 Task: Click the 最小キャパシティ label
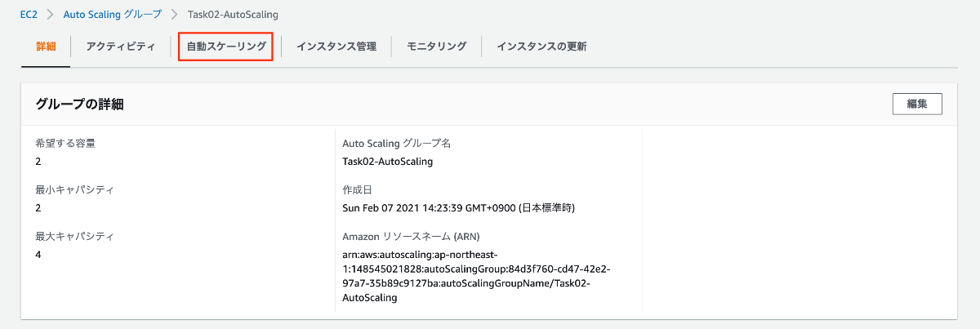(74, 190)
